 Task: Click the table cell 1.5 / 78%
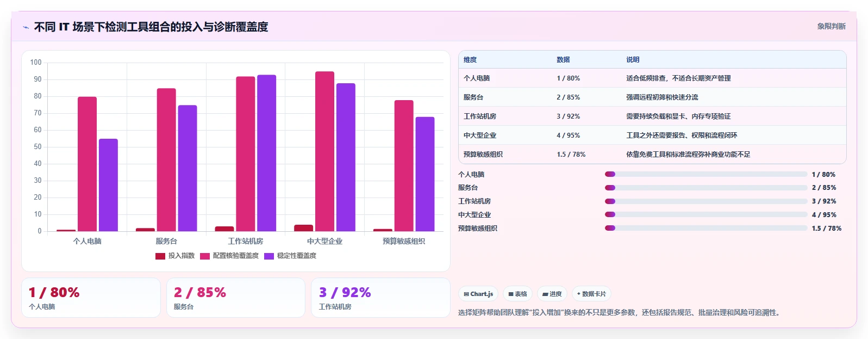571,155
